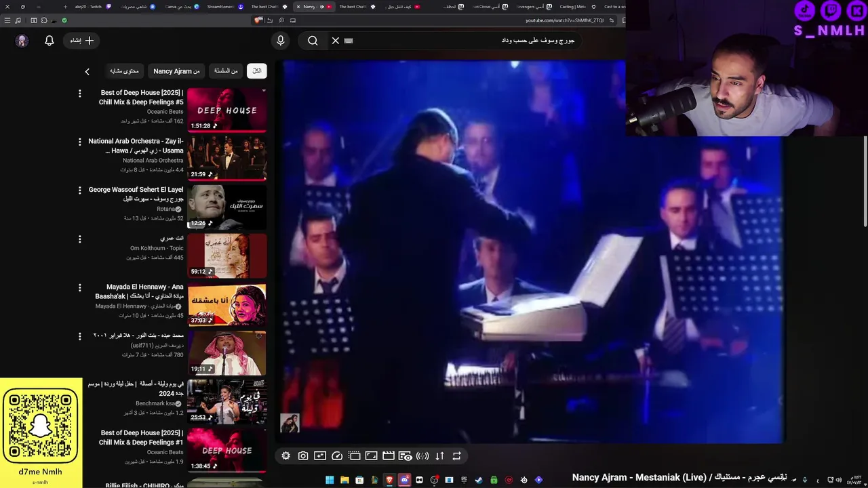Click the clapperboard icon in video toolbar
The image size is (868, 488).
pos(389,456)
